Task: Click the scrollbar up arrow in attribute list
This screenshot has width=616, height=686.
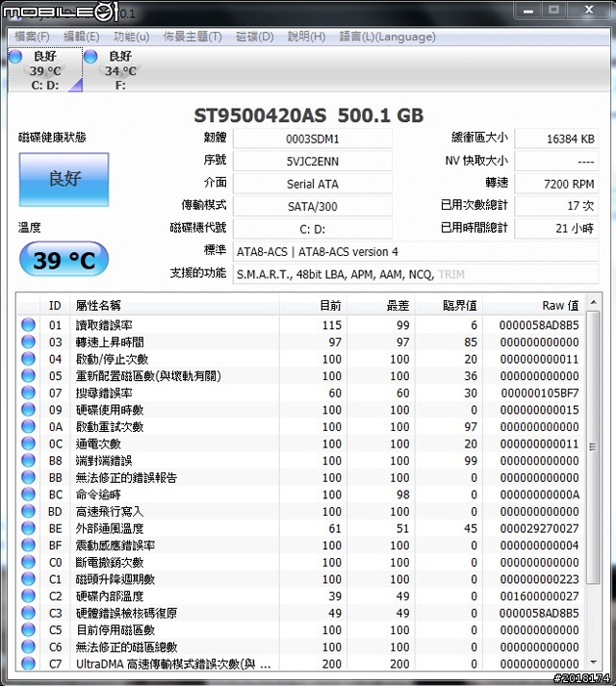Action: point(593,302)
